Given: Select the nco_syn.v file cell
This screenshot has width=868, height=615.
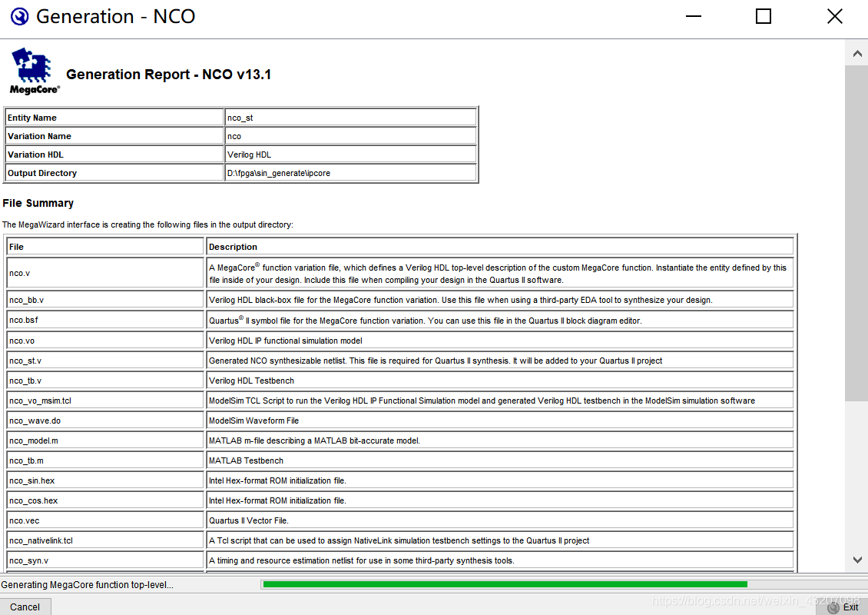Looking at the screenshot, I should pyautogui.click(x=105, y=560).
